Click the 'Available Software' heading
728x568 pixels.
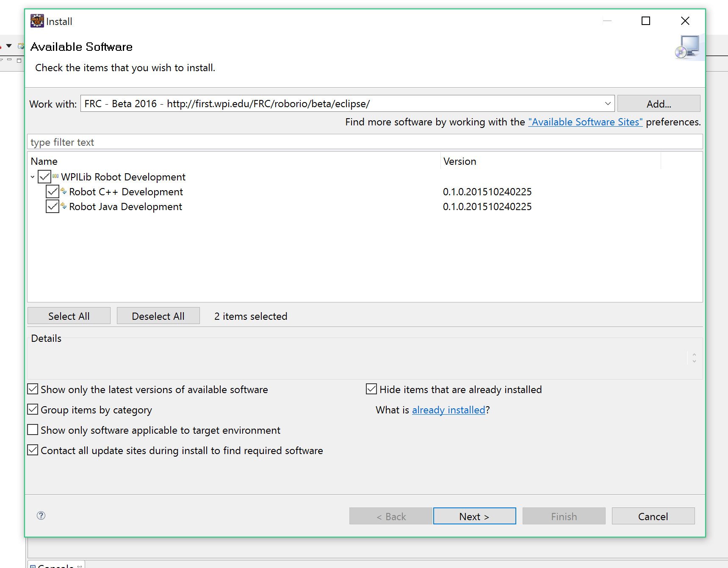(x=81, y=47)
